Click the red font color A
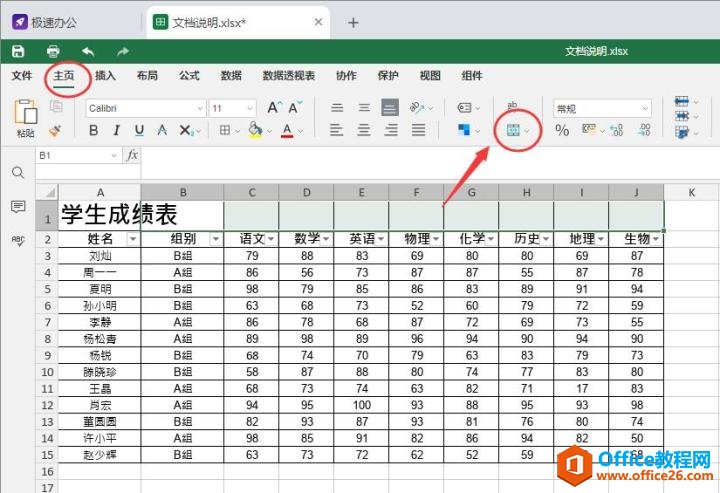This screenshot has height=493, width=720. [x=287, y=130]
